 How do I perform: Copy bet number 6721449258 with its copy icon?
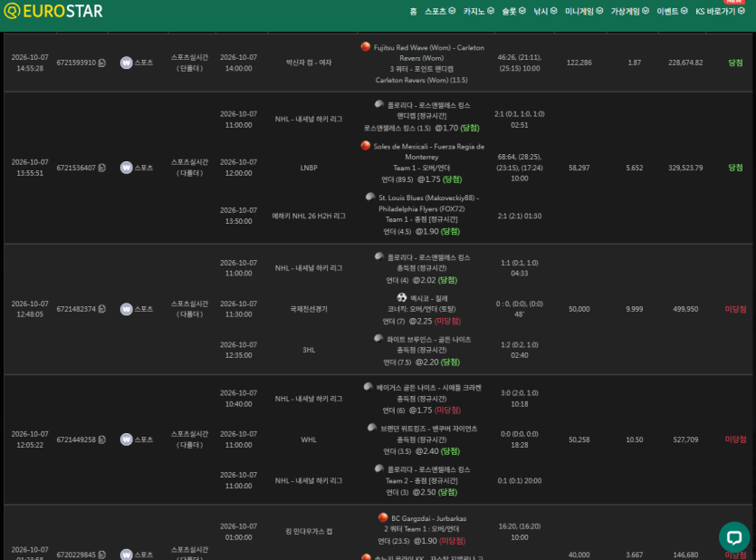[x=101, y=439]
